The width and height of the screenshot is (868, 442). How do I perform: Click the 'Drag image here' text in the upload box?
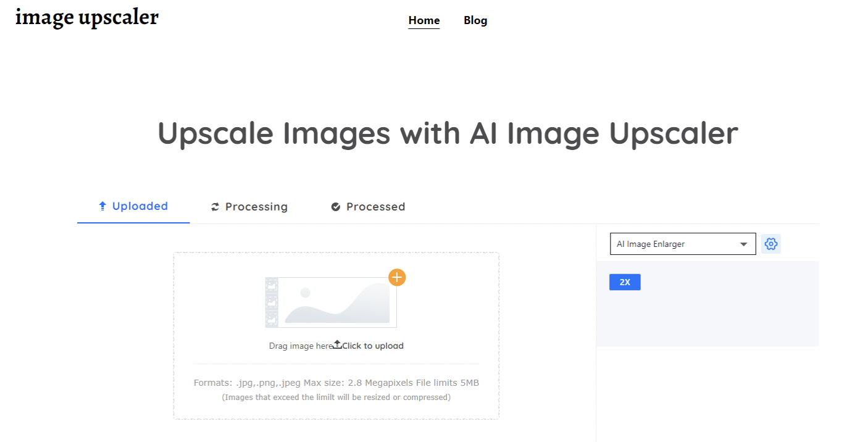coord(301,346)
